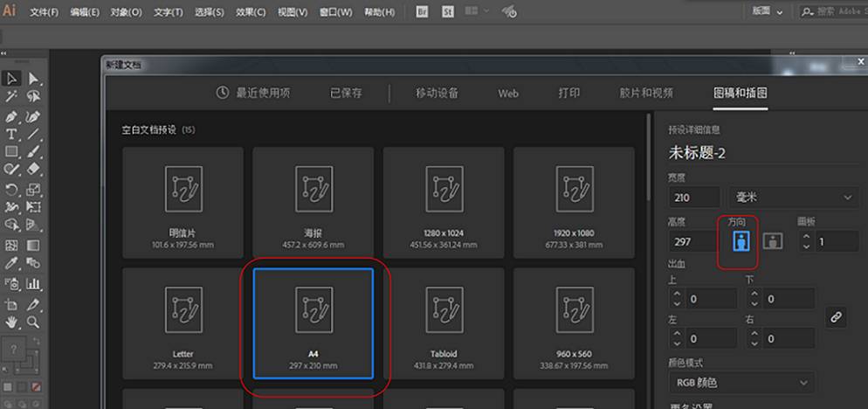Select the Curvature tool
Viewport: 868px width, 409px height.
tap(34, 116)
